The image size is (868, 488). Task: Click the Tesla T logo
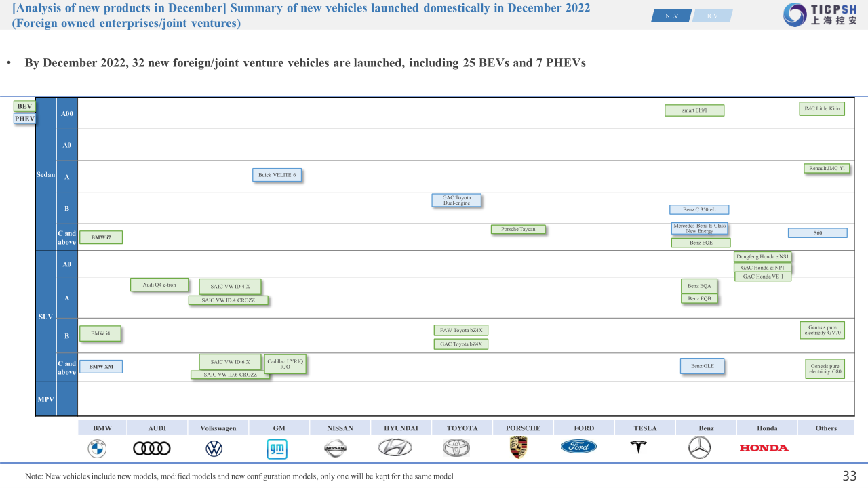638,447
